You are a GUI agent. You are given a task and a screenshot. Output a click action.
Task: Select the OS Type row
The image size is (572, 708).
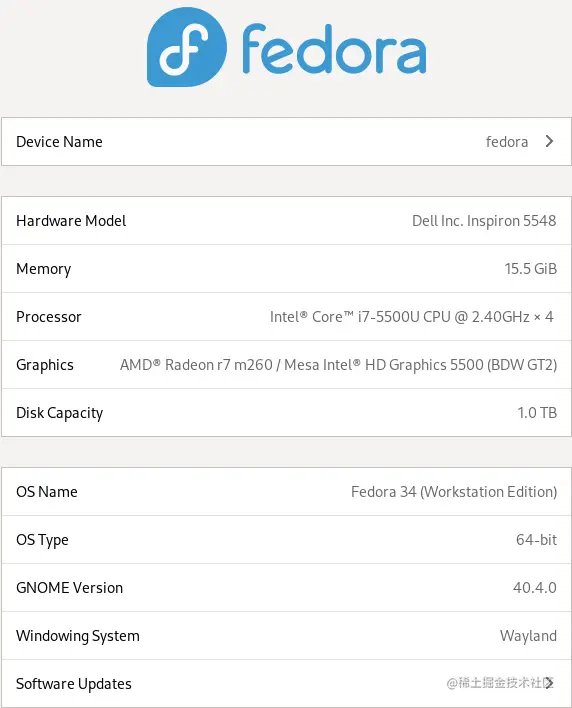[x=286, y=540]
